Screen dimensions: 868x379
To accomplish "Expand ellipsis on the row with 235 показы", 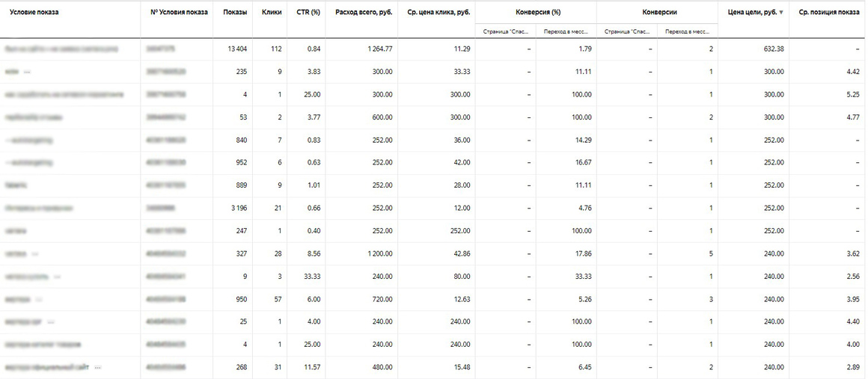I will point(27,72).
